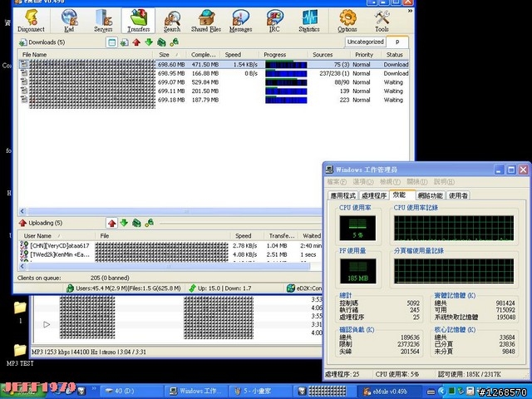This screenshot has width=532, height=399.
Task: Sort downloads by Size column
Action: click(x=171, y=55)
